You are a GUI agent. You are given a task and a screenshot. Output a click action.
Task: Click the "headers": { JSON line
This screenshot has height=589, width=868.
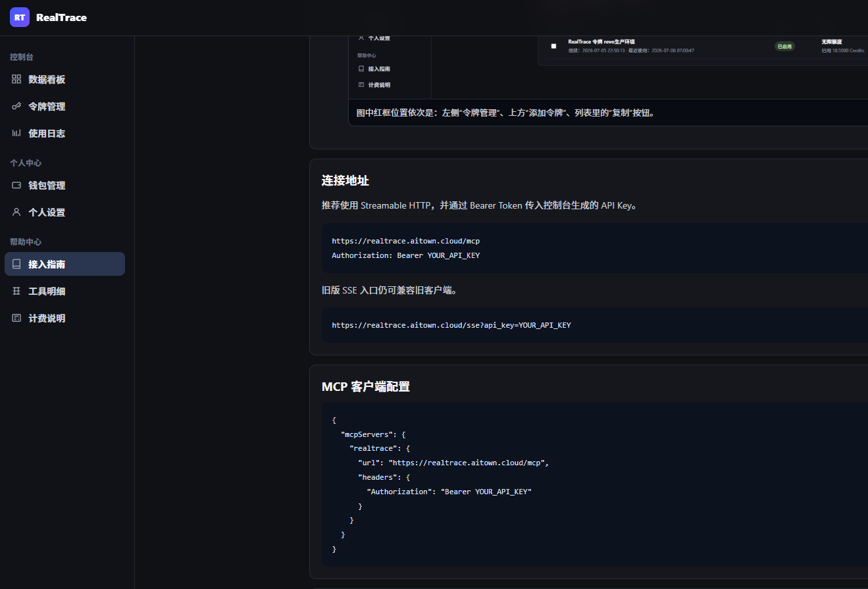[384, 477]
